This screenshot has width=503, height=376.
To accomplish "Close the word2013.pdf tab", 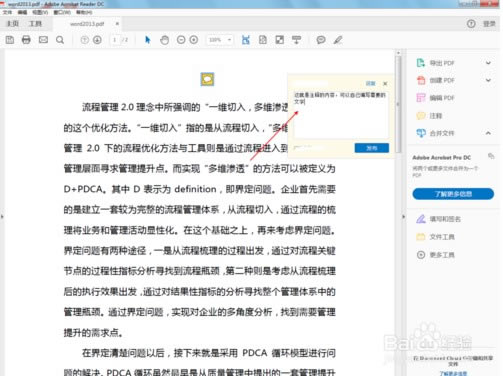I will pos(117,24).
